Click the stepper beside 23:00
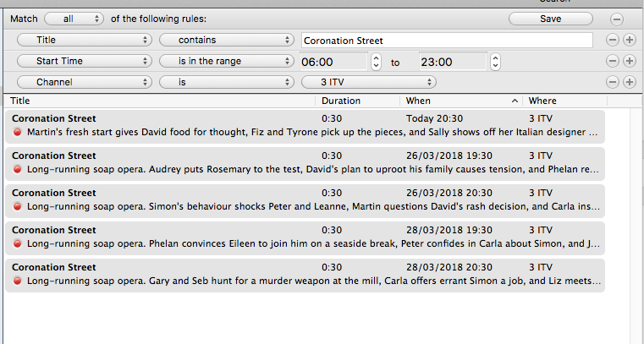The width and height of the screenshot is (644, 344). click(x=495, y=62)
